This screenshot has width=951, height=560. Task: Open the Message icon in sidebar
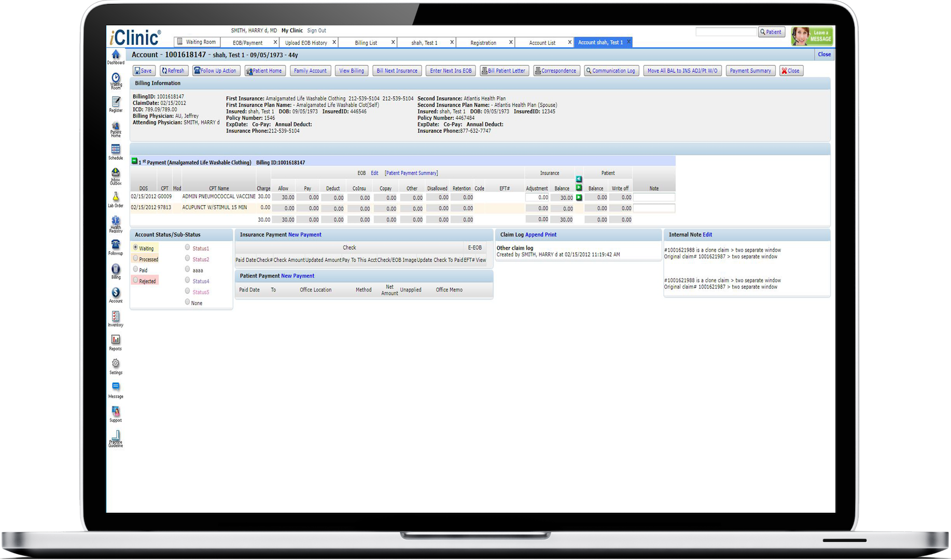[x=116, y=387]
